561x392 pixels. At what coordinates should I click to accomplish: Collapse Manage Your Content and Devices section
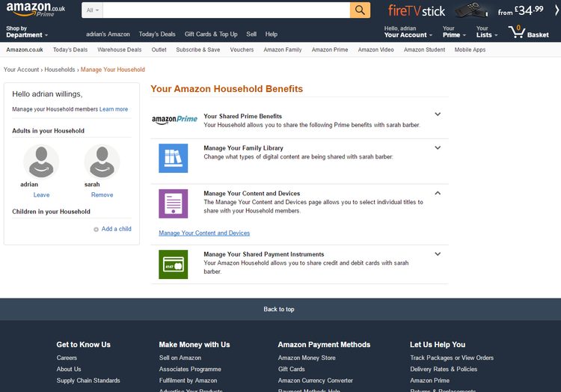click(x=438, y=193)
